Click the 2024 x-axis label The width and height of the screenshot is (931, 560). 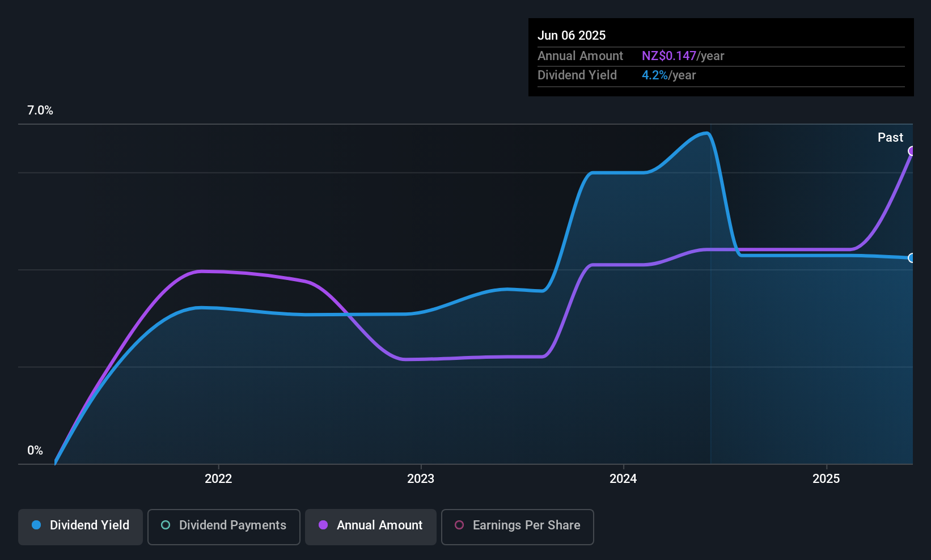tap(623, 478)
